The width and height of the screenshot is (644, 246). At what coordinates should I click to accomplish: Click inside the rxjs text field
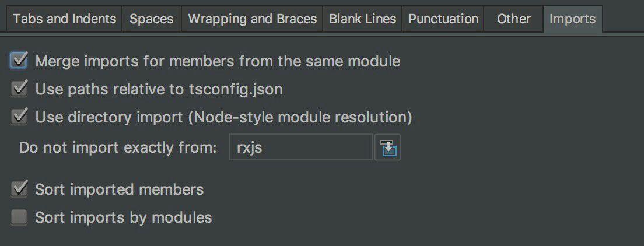coord(300,147)
